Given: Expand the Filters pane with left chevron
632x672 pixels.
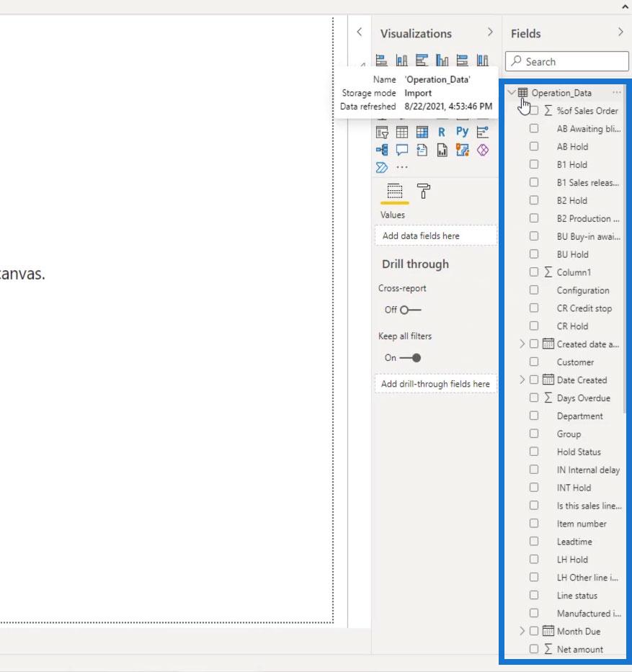Looking at the screenshot, I should pyautogui.click(x=360, y=32).
